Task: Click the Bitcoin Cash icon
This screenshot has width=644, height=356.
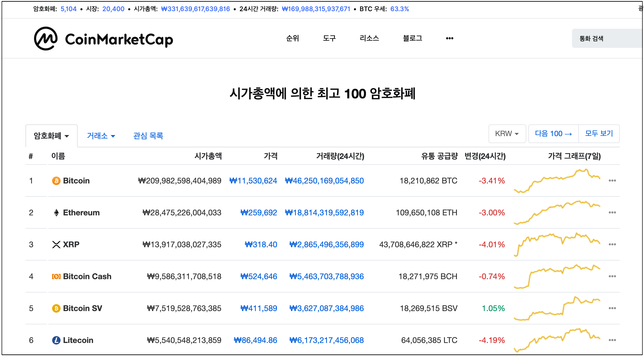Action: [x=56, y=277]
